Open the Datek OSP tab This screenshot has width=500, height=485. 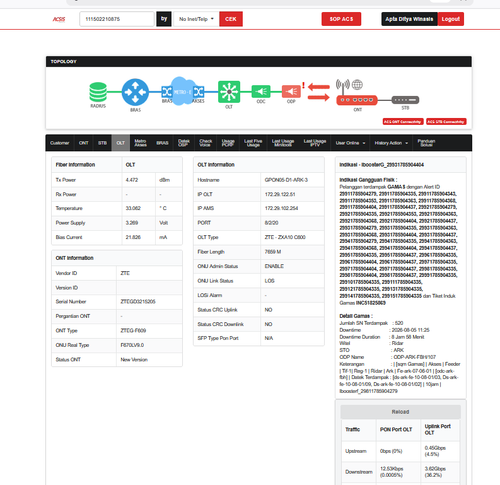click(184, 143)
